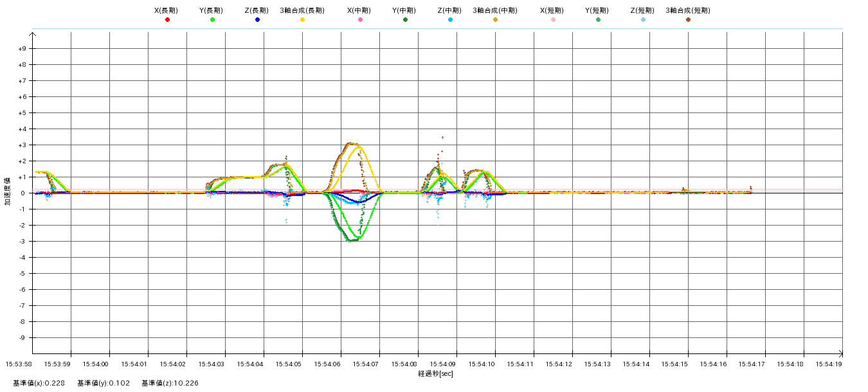This screenshot has width=868, height=392.
Task: Toggle the Z(短期) series legend label
Action: point(642,10)
